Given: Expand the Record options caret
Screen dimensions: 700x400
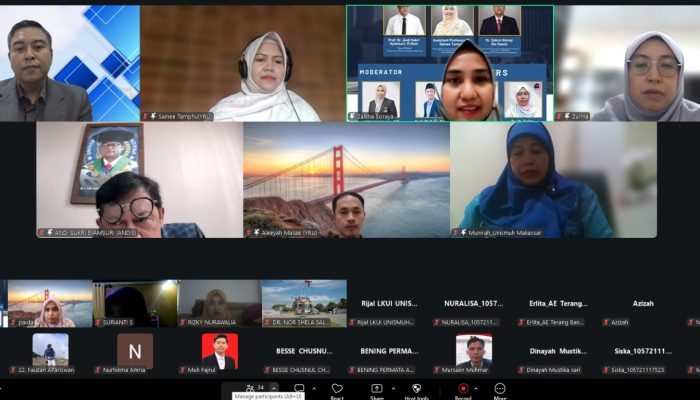Looking at the screenshot, I should tap(476, 388).
